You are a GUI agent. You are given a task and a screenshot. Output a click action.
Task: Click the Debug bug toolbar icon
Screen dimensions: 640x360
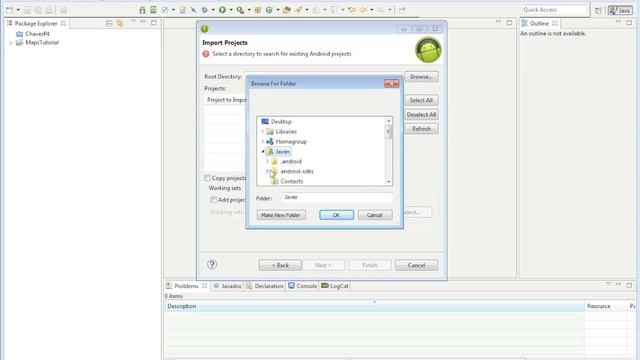pos(205,10)
